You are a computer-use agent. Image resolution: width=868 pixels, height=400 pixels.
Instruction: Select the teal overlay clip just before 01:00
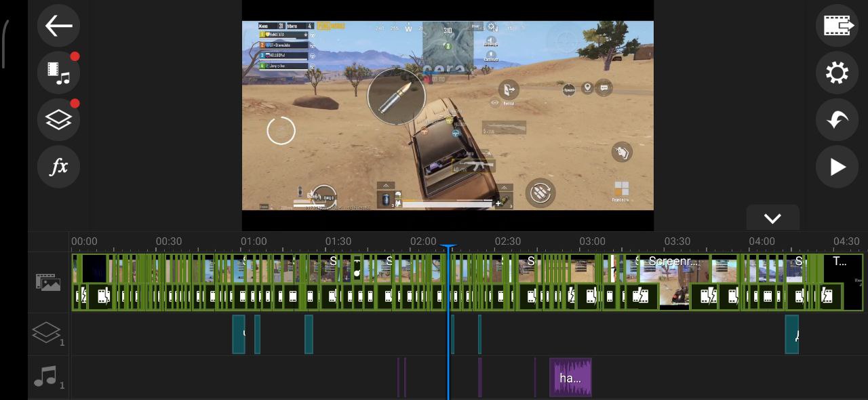[239, 334]
